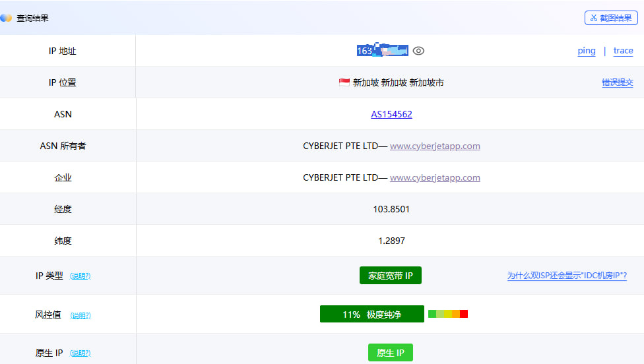Open the AS154562 ASN link
The image size is (644, 364).
click(x=391, y=114)
